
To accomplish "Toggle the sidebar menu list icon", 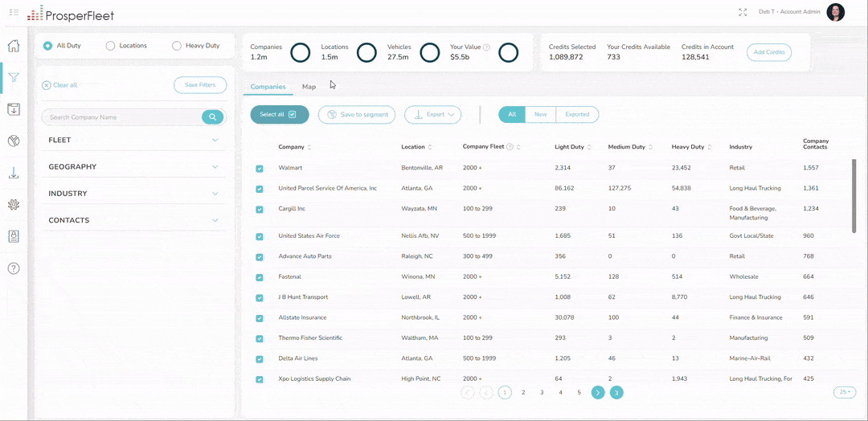I will pyautogui.click(x=14, y=12).
